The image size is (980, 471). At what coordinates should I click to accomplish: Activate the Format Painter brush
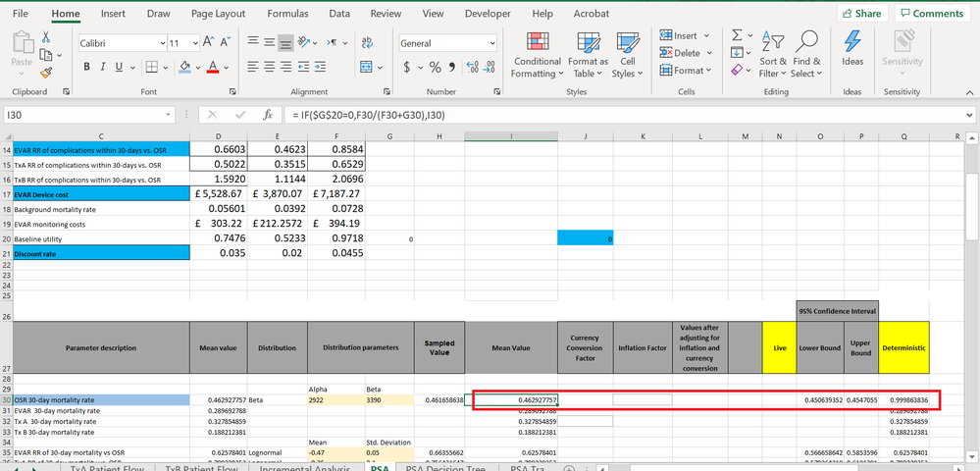tap(46, 72)
